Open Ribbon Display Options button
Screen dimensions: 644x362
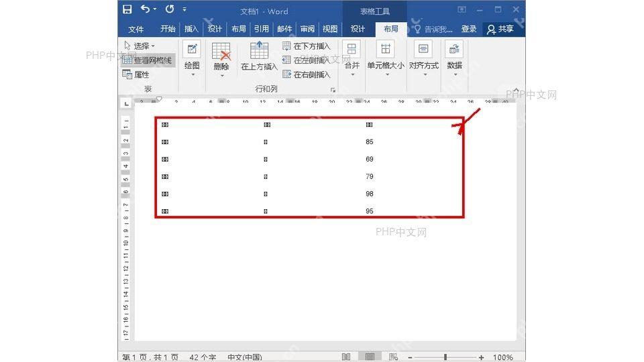[x=462, y=9]
